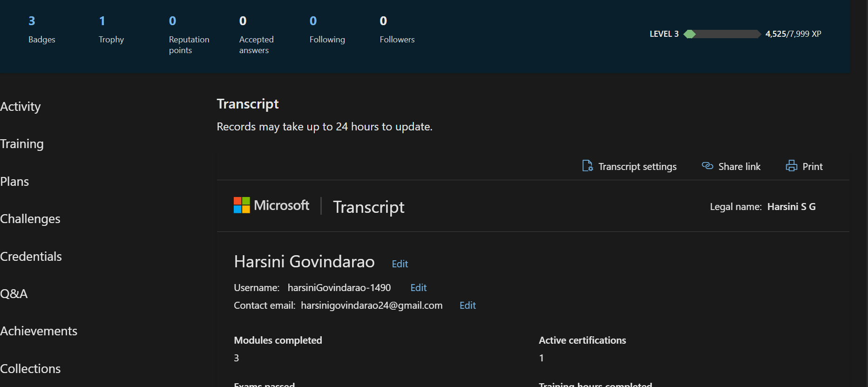Click the Records may take up to 24 hours note
The image size is (868, 387).
click(x=325, y=127)
